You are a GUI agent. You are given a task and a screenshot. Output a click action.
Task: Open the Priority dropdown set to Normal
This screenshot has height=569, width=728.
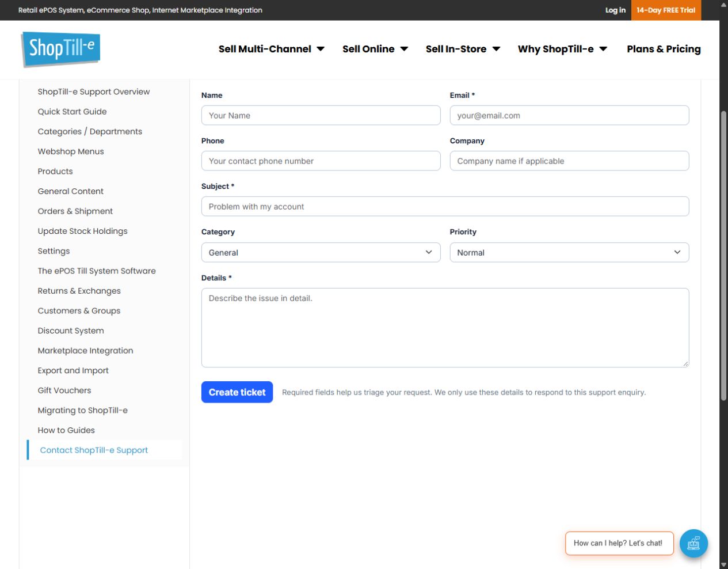click(569, 252)
